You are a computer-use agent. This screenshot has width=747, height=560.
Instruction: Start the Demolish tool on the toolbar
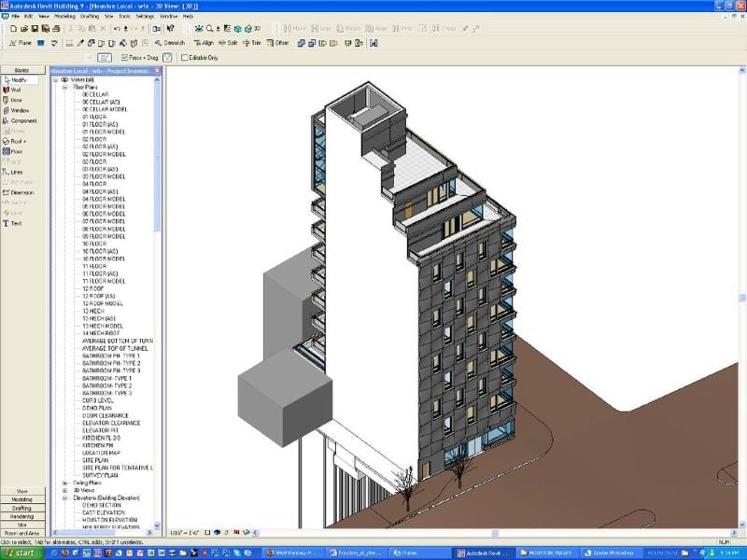coord(174,41)
